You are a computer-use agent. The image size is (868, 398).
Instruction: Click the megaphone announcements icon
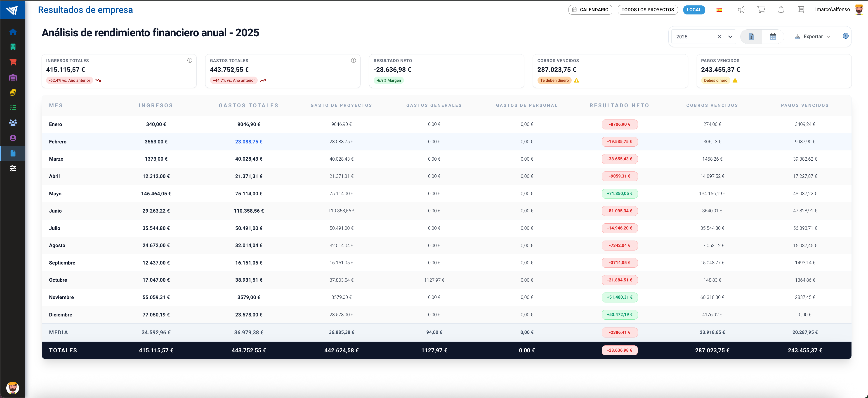click(x=741, y=10)
